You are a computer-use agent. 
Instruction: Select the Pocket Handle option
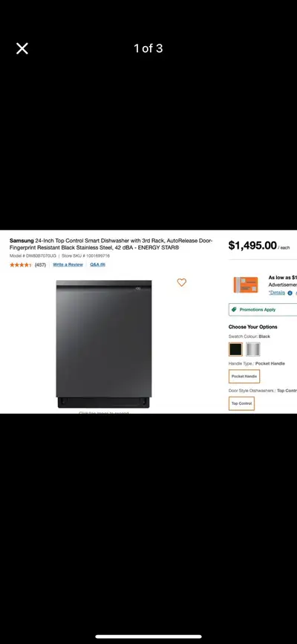[x=244, y=376]
